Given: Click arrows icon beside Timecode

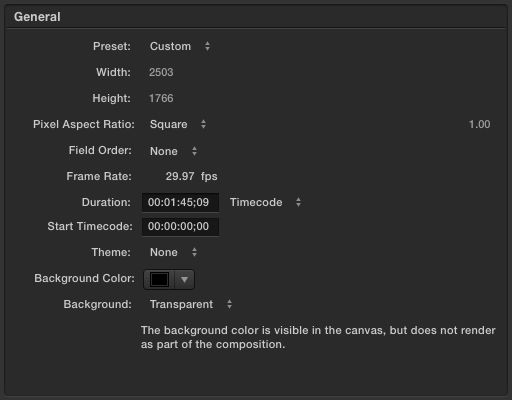Looking at the screenshot, I should click(x=298, y=202).
